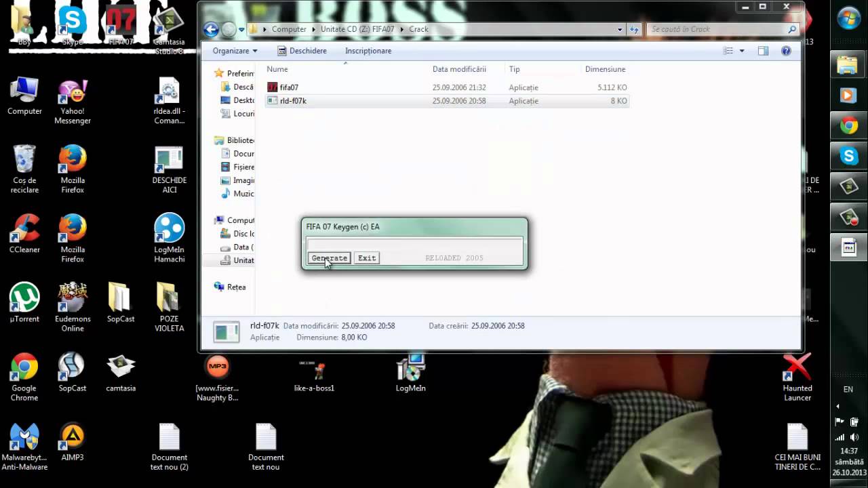The height and width of the screenshot is (488, 868).
Task: Select Descărcări in the navigation pane
Action: 237,87
